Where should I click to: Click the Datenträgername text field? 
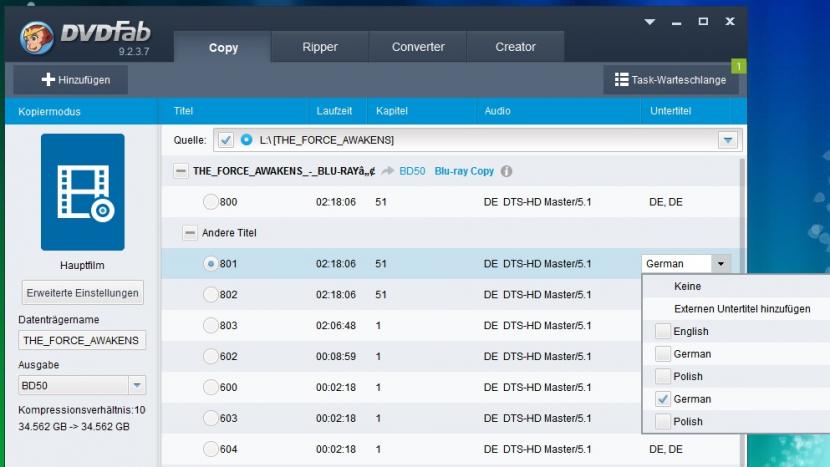click(x=82, y=340)
